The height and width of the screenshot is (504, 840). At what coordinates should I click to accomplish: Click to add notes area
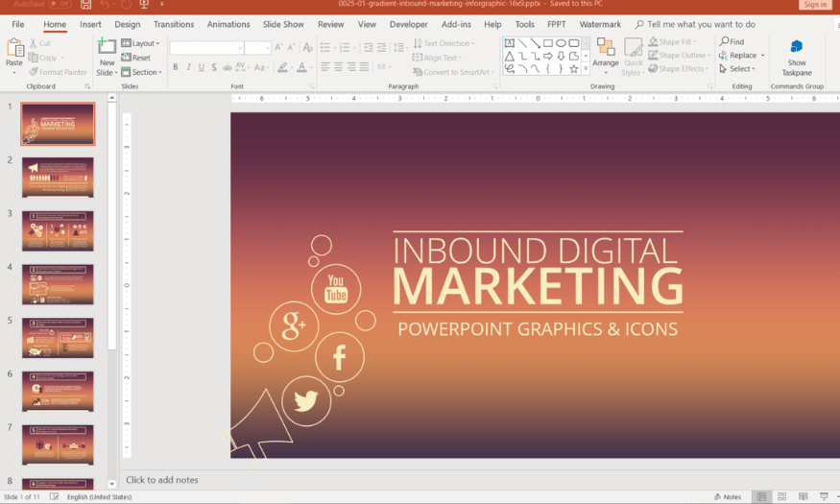coord(162,480)
